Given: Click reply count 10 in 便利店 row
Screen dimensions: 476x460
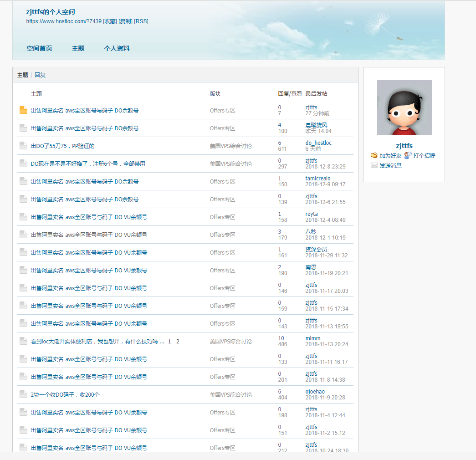Looking at the screenshot, I should 281,338.
